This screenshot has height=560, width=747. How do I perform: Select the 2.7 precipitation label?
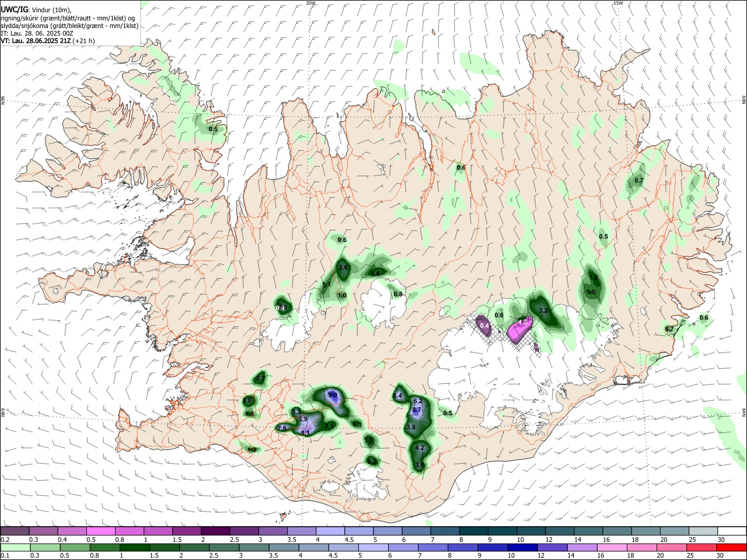(260, 379)
